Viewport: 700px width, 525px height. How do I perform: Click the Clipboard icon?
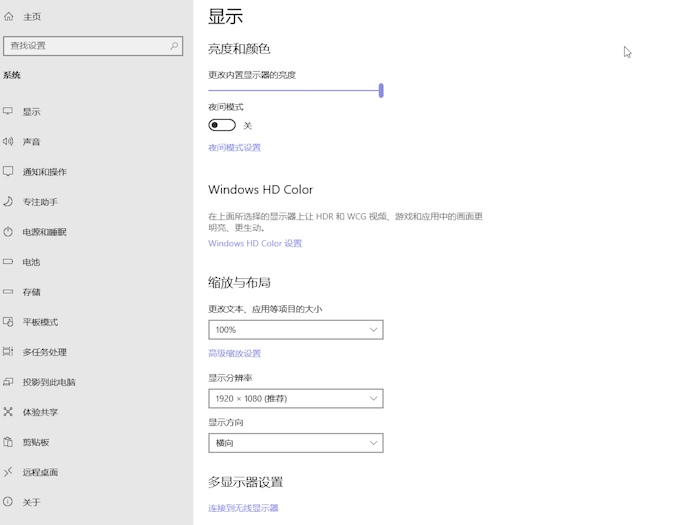(8, 442)
